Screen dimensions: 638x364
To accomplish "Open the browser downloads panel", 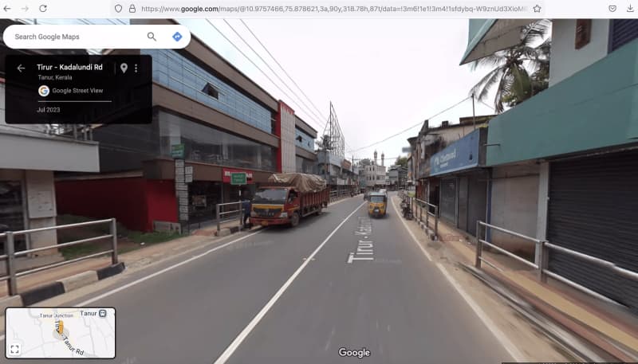I will pos(630,8).
